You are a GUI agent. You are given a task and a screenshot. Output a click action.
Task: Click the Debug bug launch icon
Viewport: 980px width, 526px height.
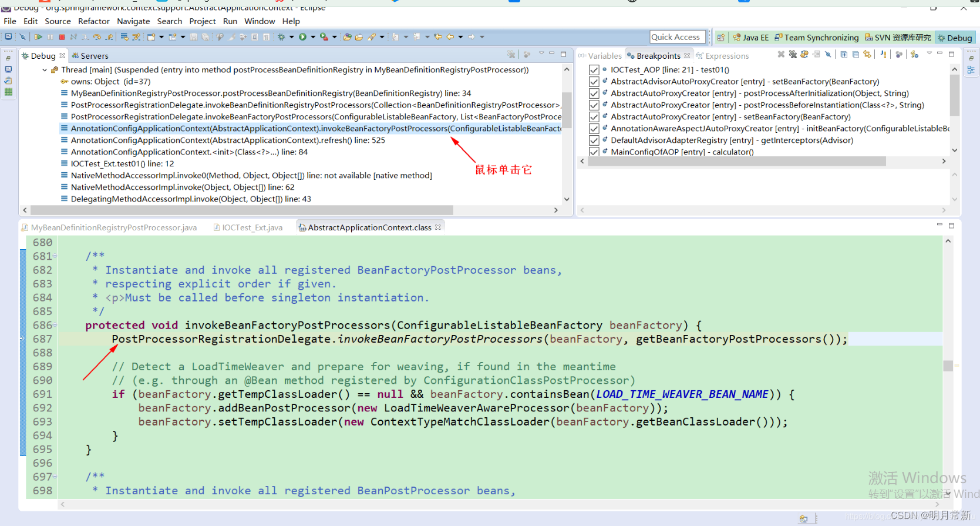coord(281,37)
